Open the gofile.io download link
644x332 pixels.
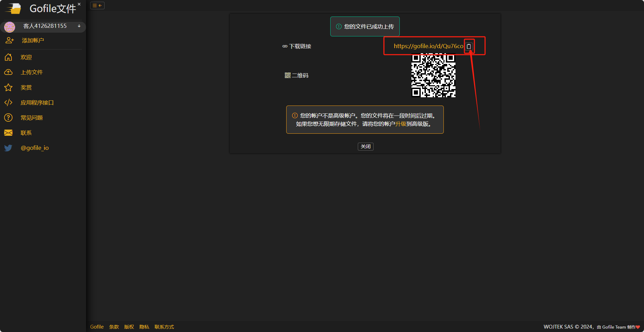428,46
